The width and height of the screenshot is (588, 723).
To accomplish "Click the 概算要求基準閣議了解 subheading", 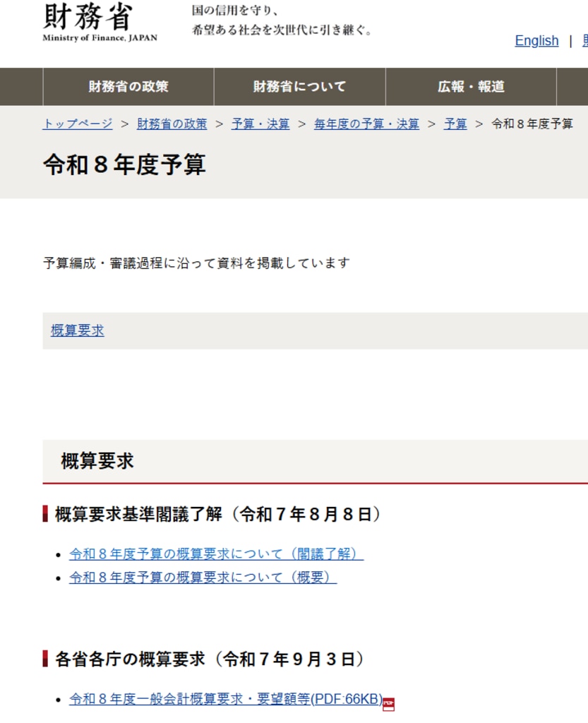I will 217,514.
